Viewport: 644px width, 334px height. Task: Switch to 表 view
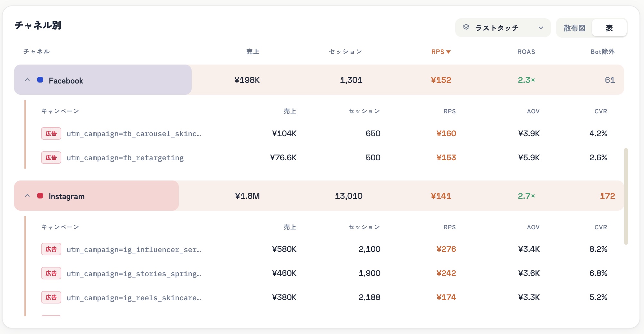coord(609,28)
